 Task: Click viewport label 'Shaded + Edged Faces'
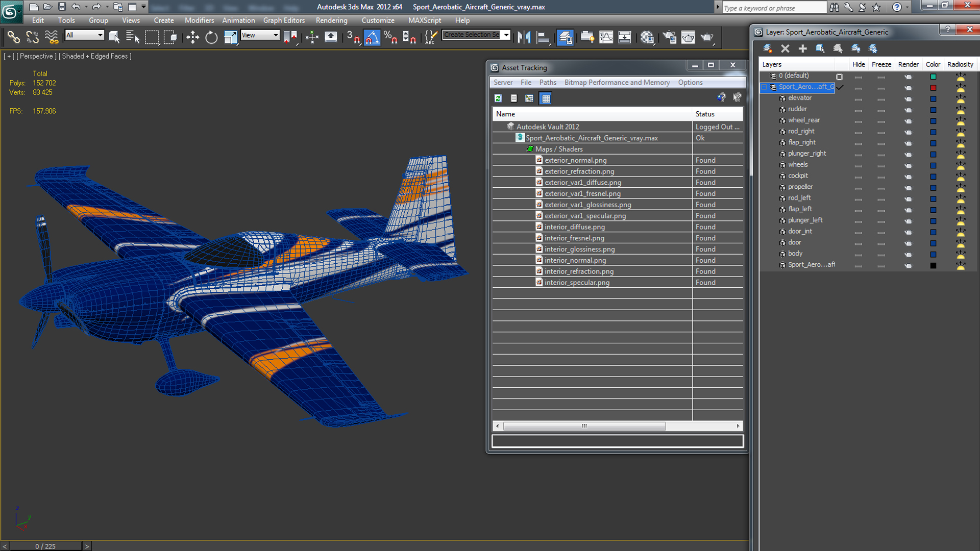95,56
